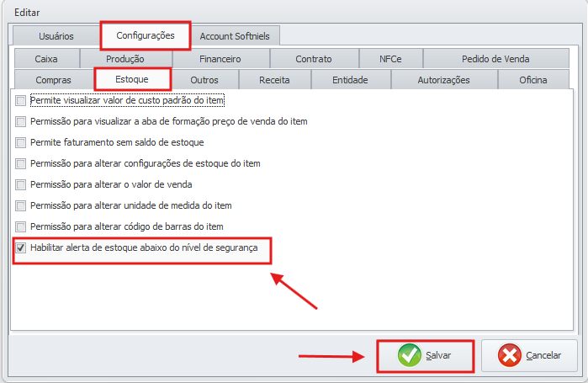Check 'Permissão para alterar configurações de estoque'

click(20, 163)
